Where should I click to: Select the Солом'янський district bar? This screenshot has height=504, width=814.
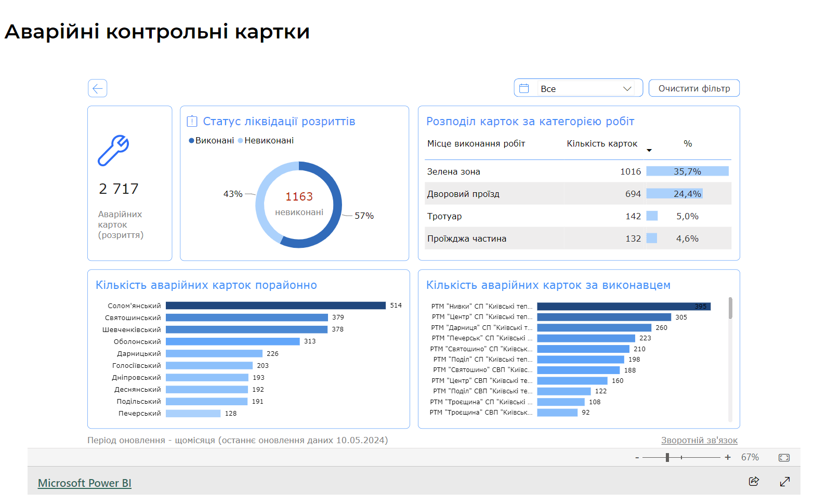[275, 306]
